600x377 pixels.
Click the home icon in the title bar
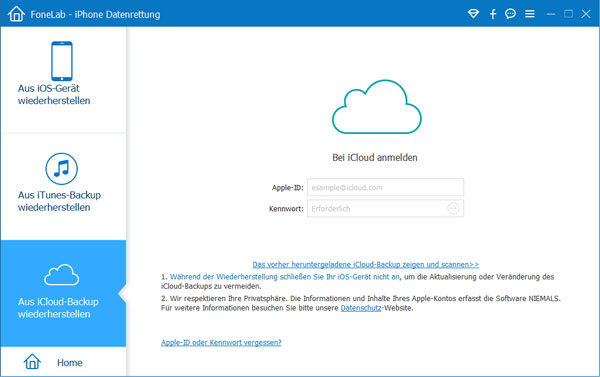tap(16, 14)
